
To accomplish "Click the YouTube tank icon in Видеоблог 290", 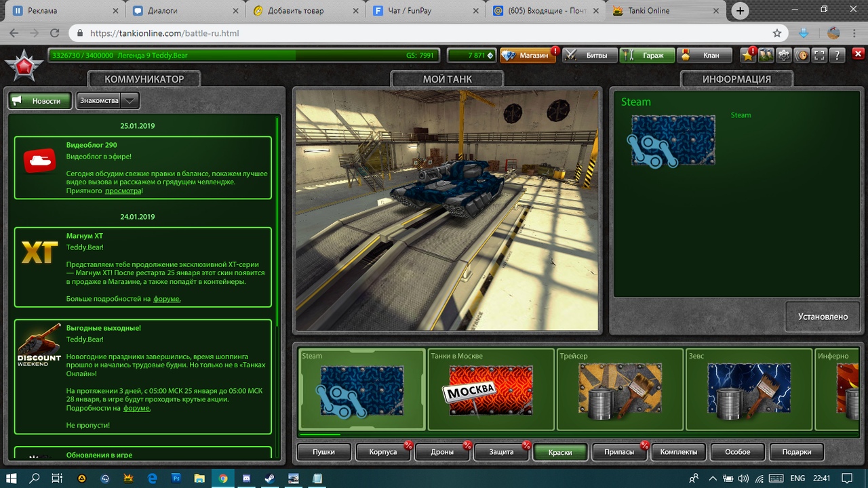I will (x=39, y=161).
